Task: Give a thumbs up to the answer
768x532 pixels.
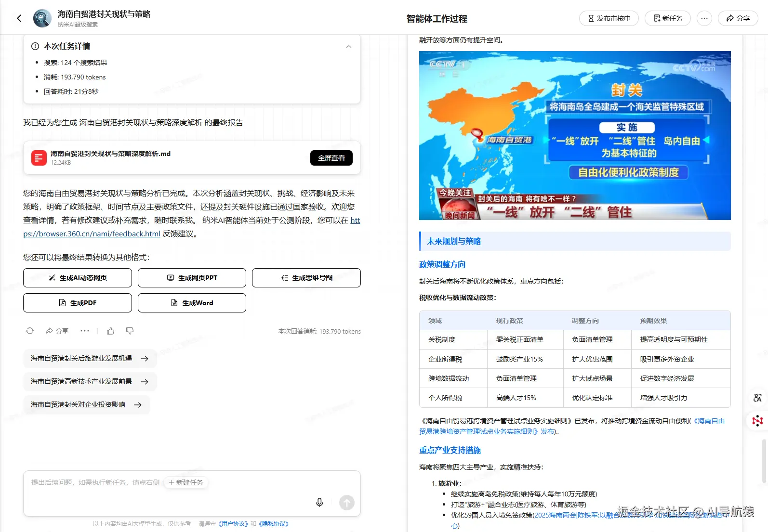Action: click(x=111, y=331)
